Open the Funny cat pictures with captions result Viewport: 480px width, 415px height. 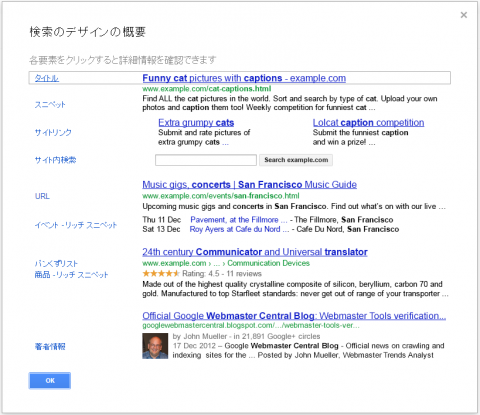[x=244, y=78]
